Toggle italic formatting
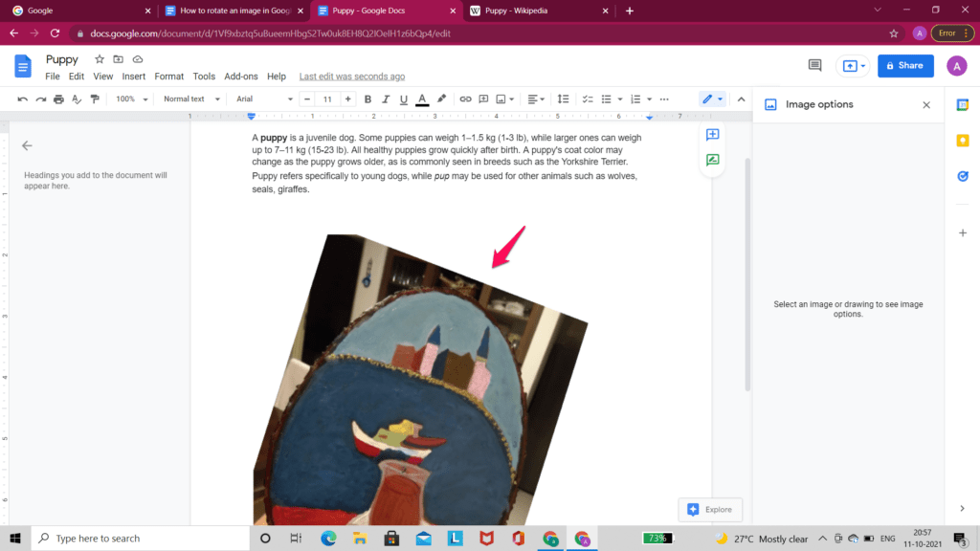Screen dimensions: 980x551 coord(386,99)
